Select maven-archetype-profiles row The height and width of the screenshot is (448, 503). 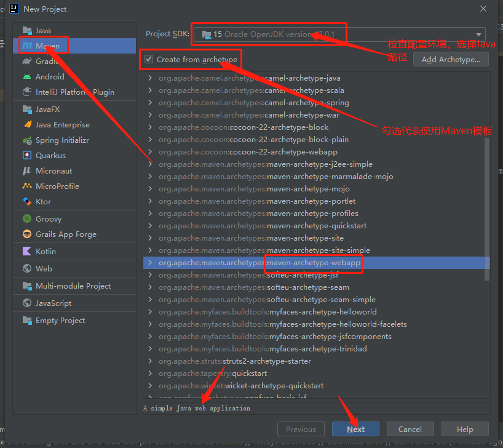(316, 214)
